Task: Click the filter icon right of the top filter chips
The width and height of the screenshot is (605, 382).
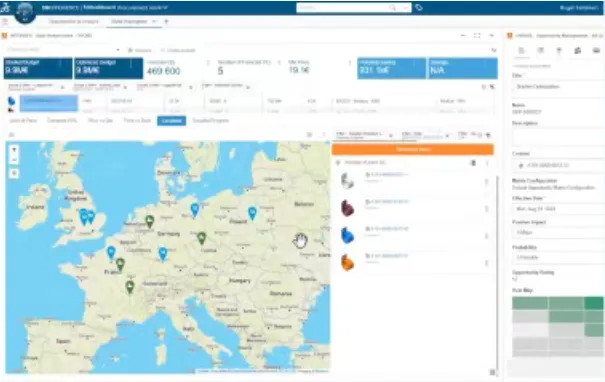Action: (492, 87)
